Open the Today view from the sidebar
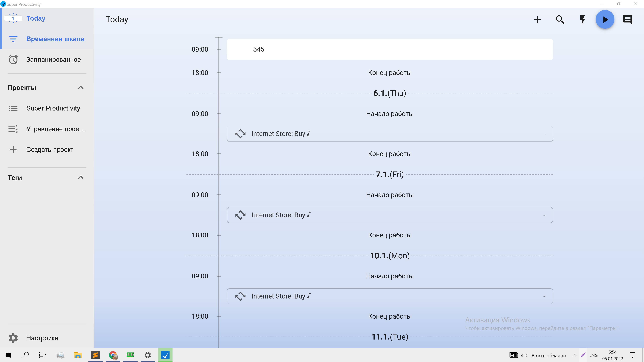 pyautogui.click(x=36, y=18)
